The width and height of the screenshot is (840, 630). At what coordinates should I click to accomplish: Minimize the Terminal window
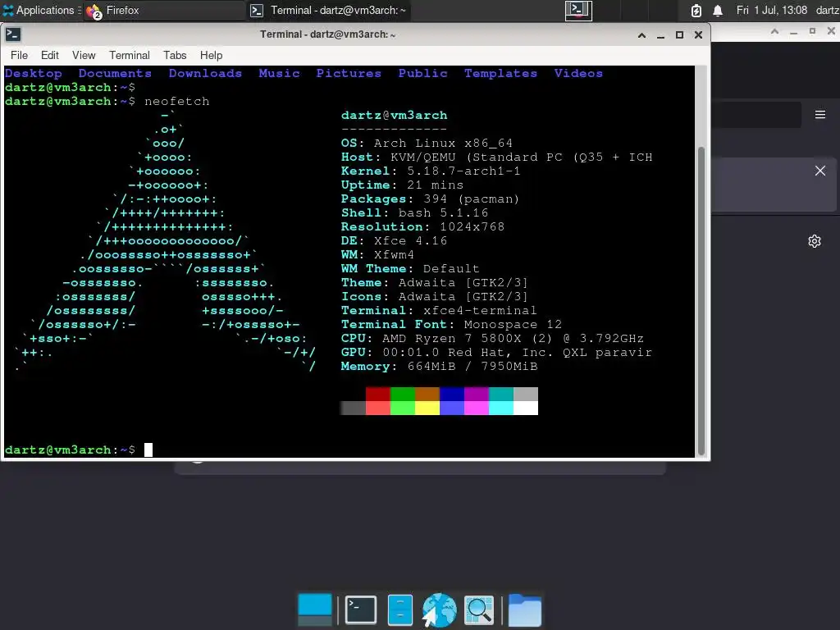coord(660,35)
